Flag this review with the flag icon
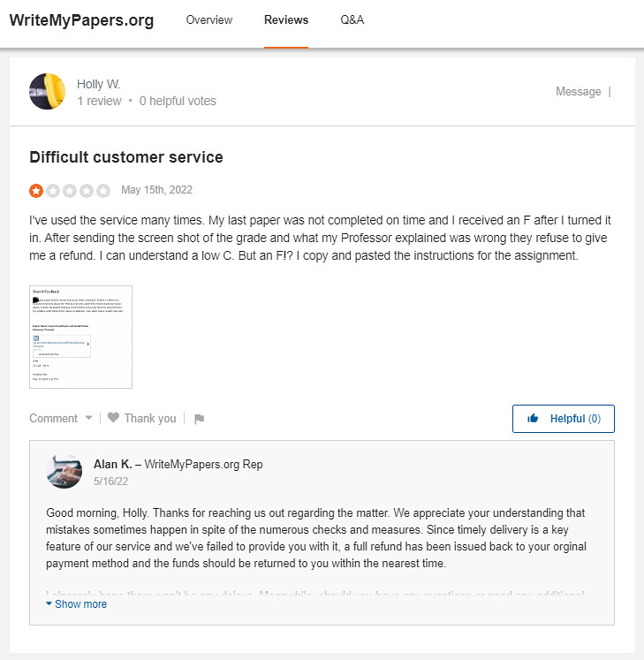 point(199,419)
